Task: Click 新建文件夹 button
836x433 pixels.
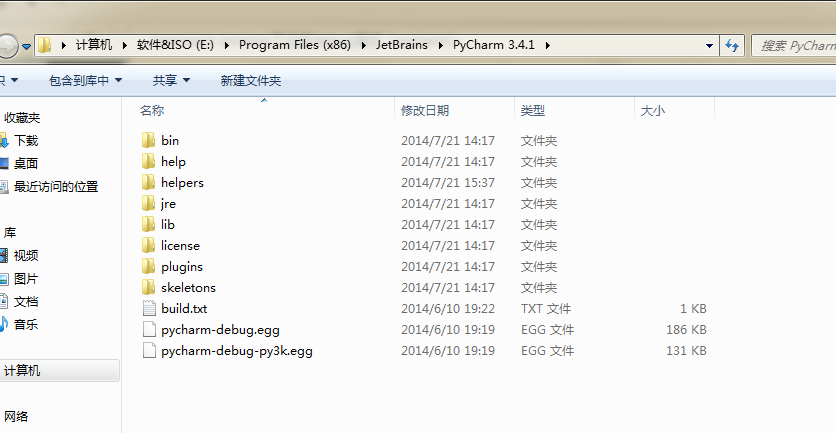Action: (251, 81)
